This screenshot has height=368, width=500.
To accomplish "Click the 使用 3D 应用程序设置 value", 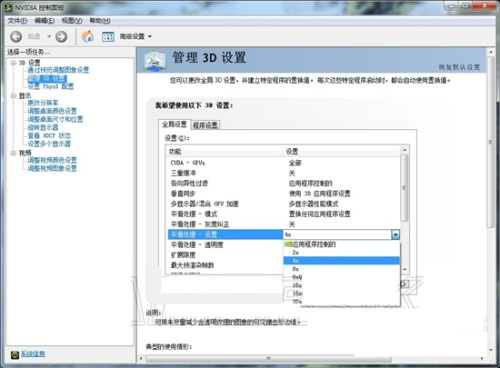I will (319, 194).
